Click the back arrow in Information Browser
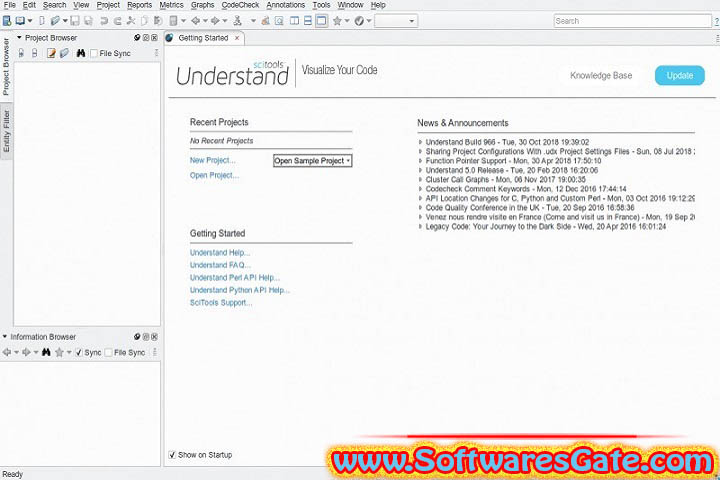Viewport: 720px width, 480px height. tap(6, 352)
